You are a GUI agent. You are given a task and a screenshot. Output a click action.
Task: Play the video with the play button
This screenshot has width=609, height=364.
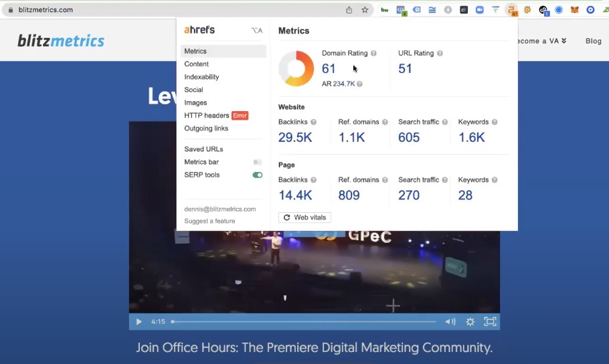(x=139, y=322)
